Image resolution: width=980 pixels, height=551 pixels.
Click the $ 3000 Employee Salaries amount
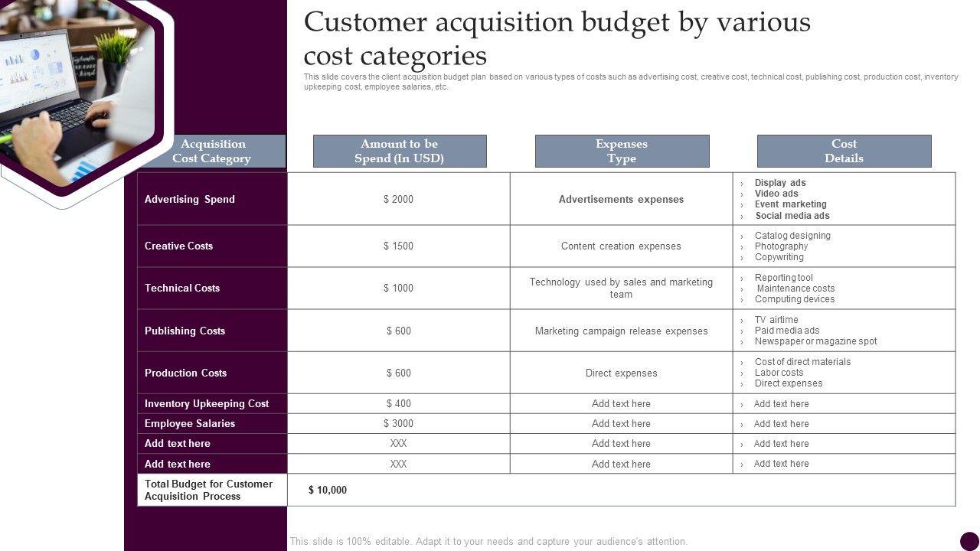tap(398, 423)
